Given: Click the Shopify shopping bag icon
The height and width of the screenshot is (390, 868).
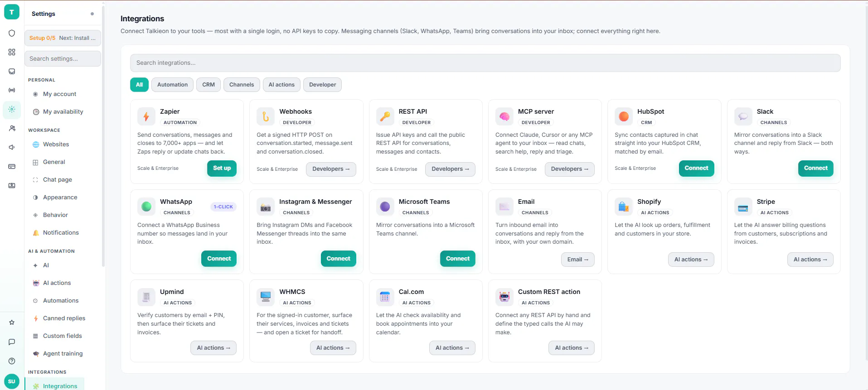Looking at the screenshot, I should (x=624, y=207).
